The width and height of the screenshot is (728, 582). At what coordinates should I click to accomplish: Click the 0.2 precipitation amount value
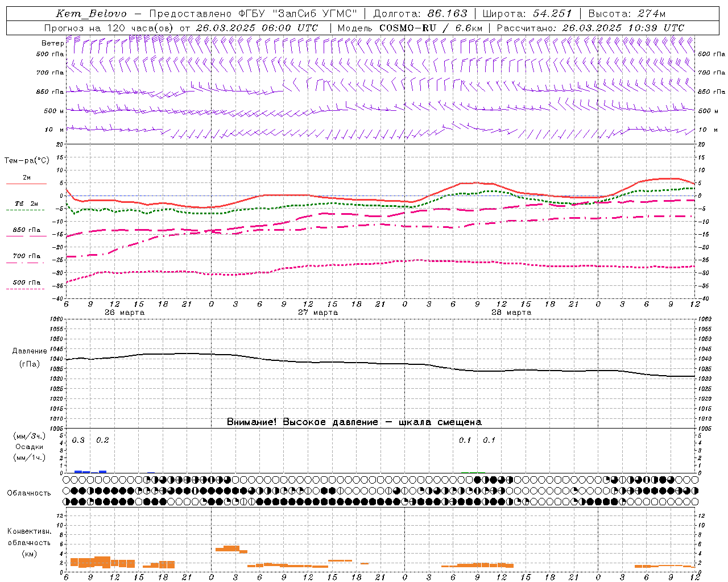[x=102, y=440]
